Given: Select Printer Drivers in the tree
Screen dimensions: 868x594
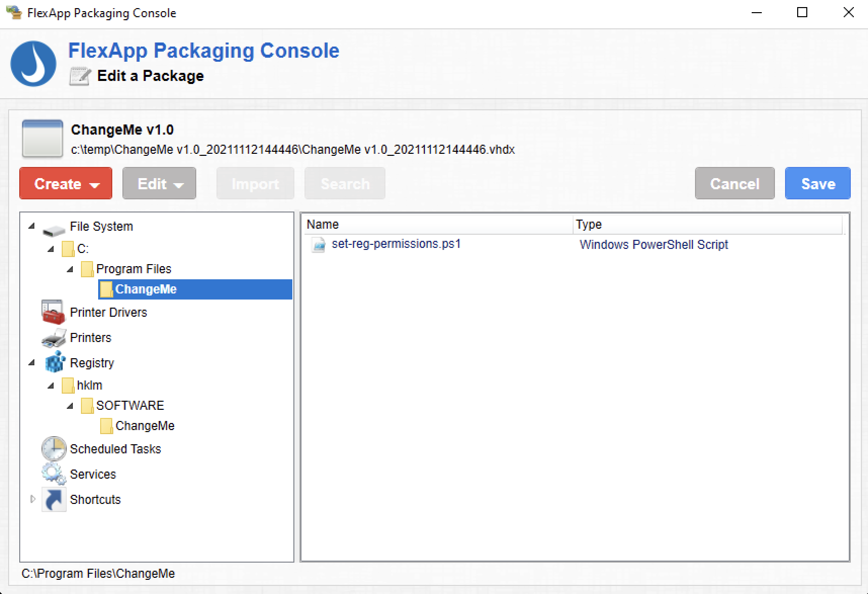Looking at the screenshot, I should 108,312.
